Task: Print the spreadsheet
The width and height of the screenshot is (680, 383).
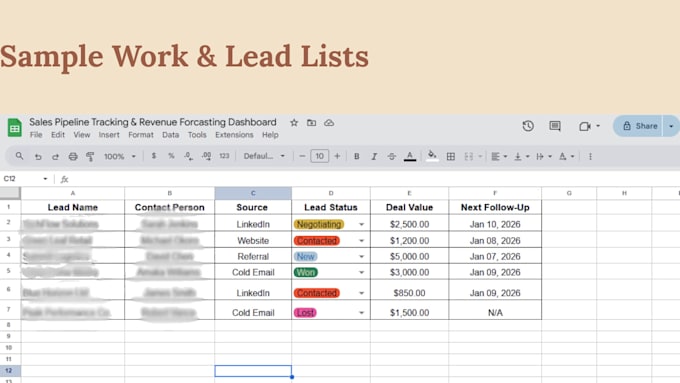Action: [x=73, y=157]
